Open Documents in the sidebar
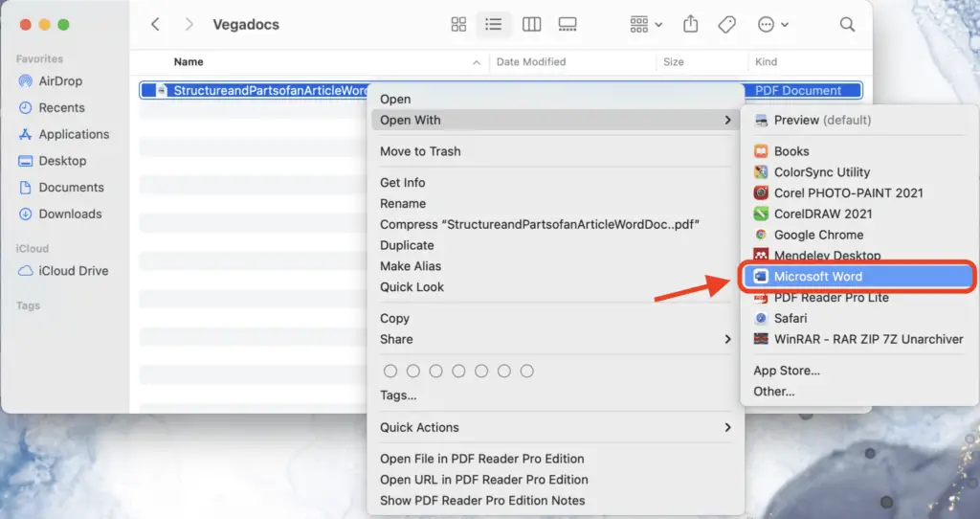The height and width of the screenshot is (519, 980). coord(71,188)
